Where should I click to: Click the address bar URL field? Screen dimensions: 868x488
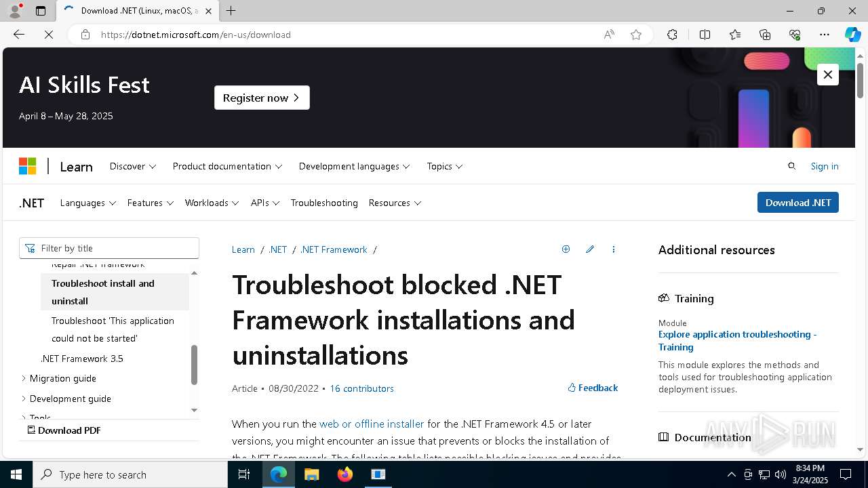pos(346,35)
